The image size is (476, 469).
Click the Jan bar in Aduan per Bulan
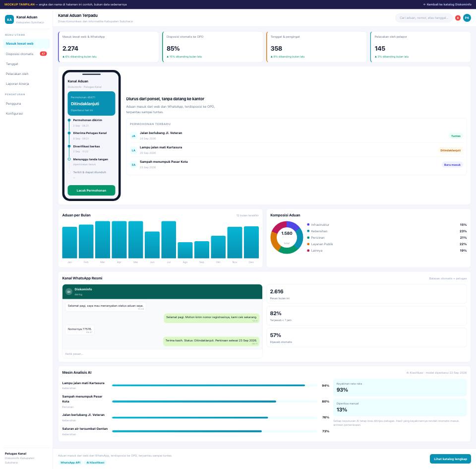click(x=69, y=242)
